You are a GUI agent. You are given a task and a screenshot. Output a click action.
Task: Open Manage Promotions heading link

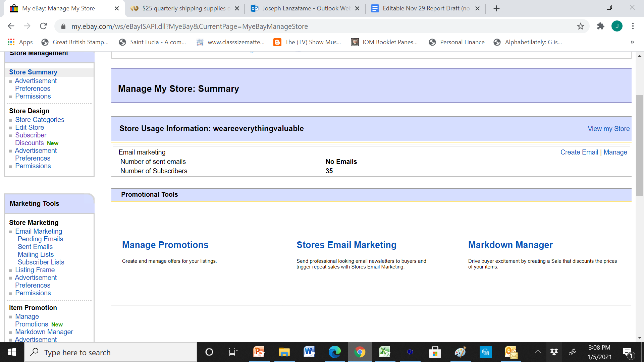(x=165, y=245)
